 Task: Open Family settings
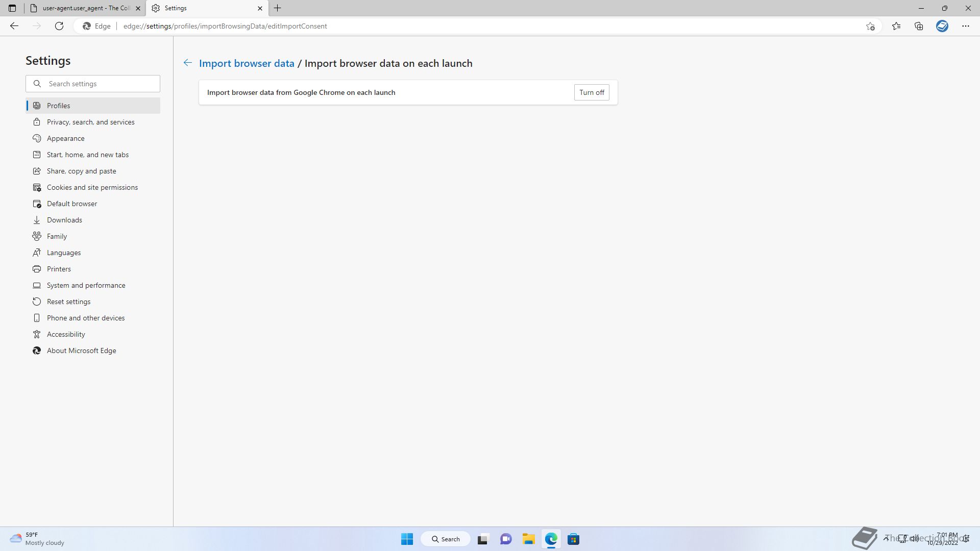93,236
